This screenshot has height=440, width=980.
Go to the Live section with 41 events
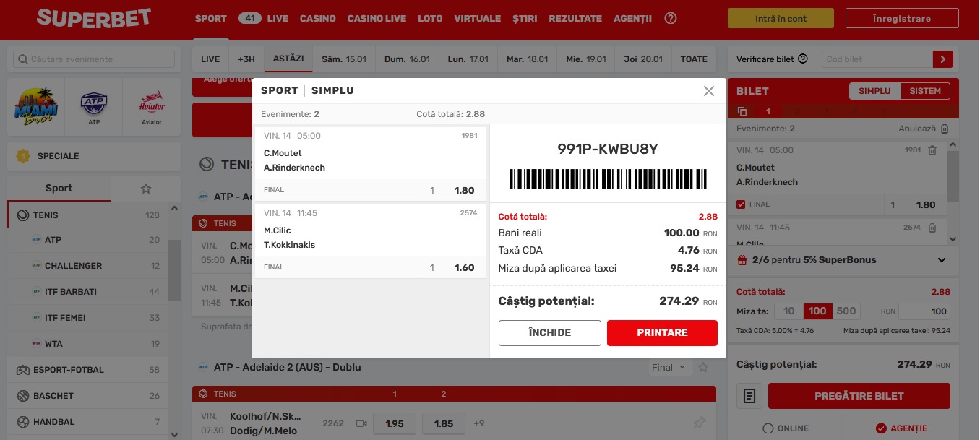pyautogui.click(x=263, y=19)
